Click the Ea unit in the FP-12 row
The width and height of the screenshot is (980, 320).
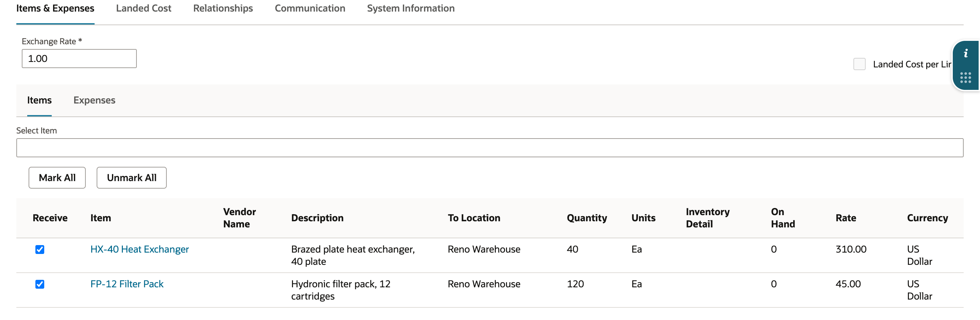click(636, 284)
